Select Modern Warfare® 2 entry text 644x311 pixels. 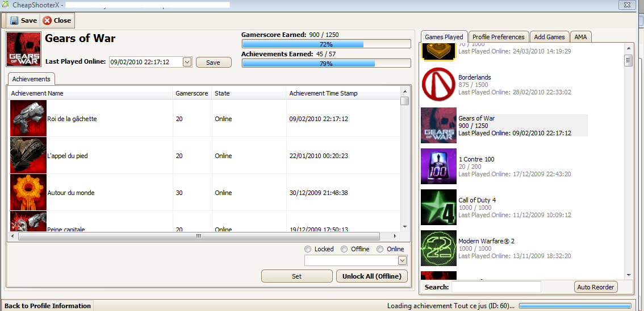coord(485,240)
